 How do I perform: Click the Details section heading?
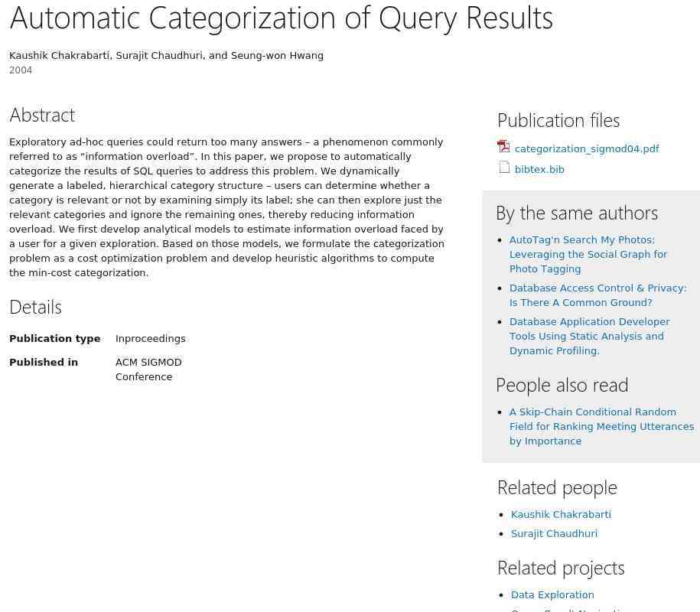tap(35, 307)
